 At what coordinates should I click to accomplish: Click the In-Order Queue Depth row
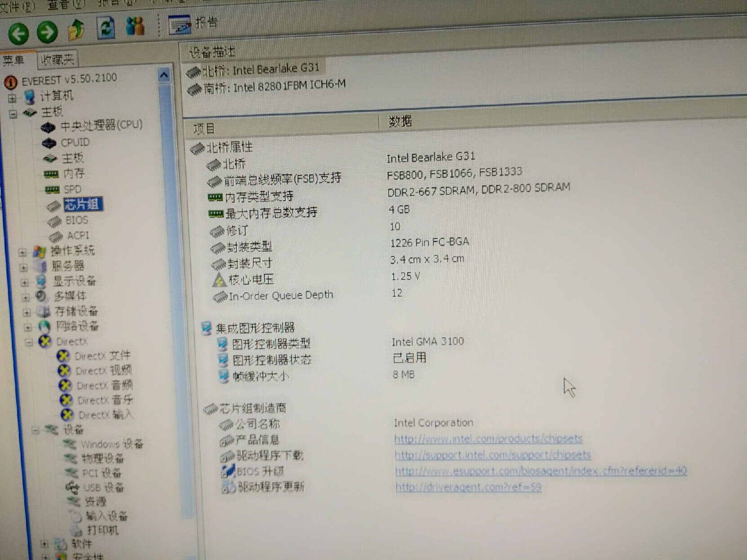pyautogui.click(x=307, y=295)
